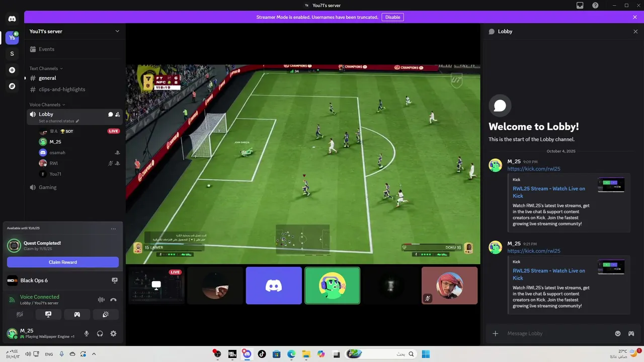Open apps controller icon in message box
Image resolution: width=644 pixels, height=362 pixels.
click(631, 333)
